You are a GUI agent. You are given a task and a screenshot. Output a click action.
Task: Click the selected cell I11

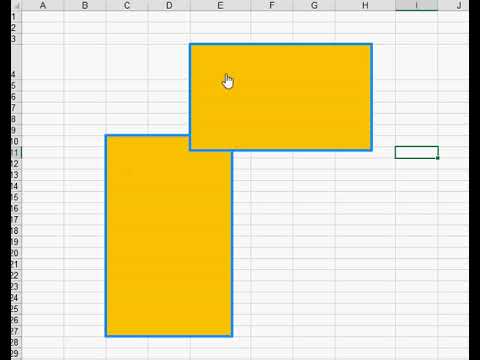pos(417,152)
